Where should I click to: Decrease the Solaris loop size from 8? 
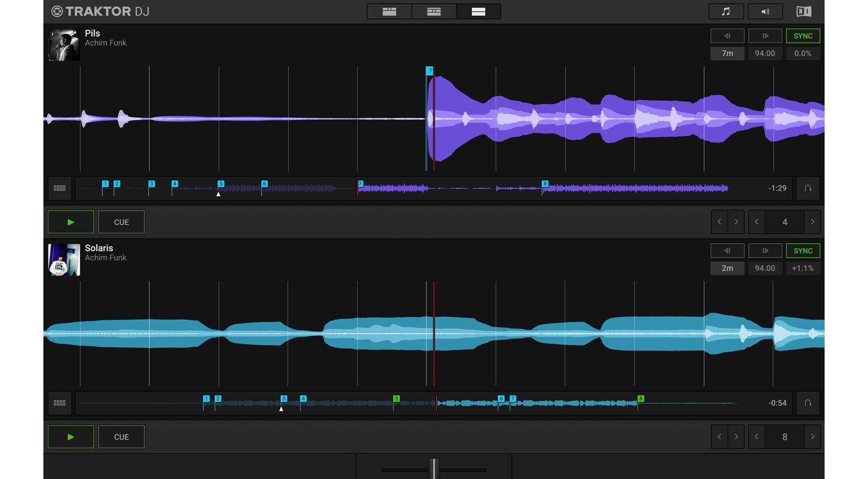coord(757,437)
